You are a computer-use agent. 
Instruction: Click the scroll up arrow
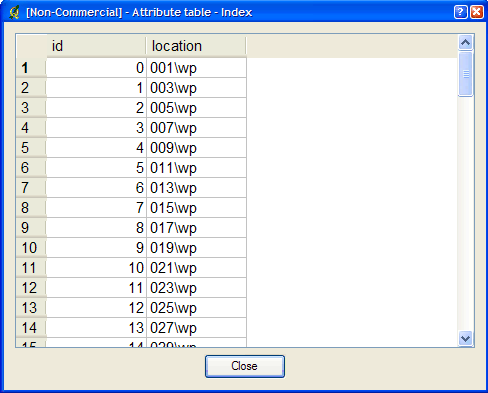point(465,42)
